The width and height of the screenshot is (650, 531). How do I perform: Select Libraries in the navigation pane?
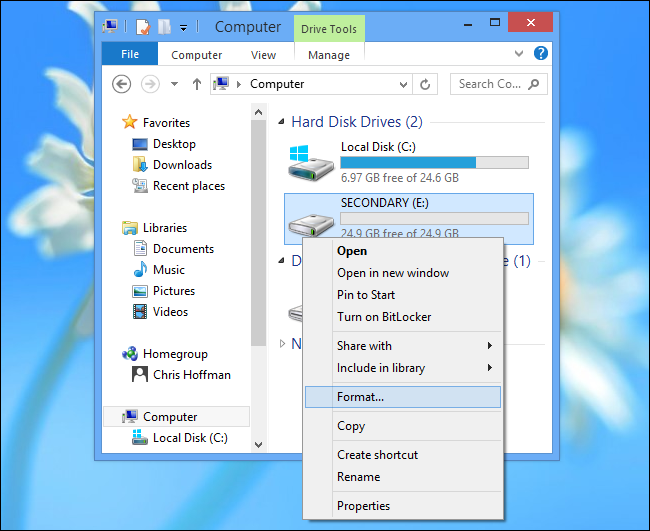coord(165,228)
